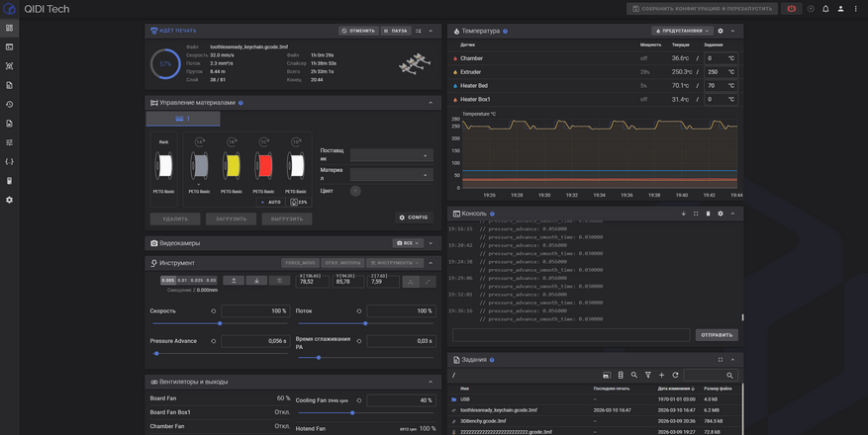868x435 pixels.
Task: Open the G-code history in sidebar
Action: coord(10,104)
